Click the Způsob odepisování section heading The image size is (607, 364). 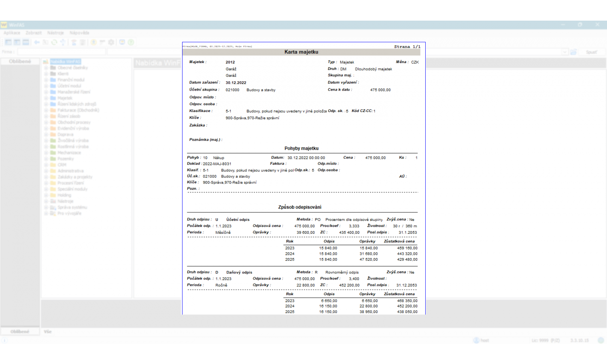pos(300,207)
